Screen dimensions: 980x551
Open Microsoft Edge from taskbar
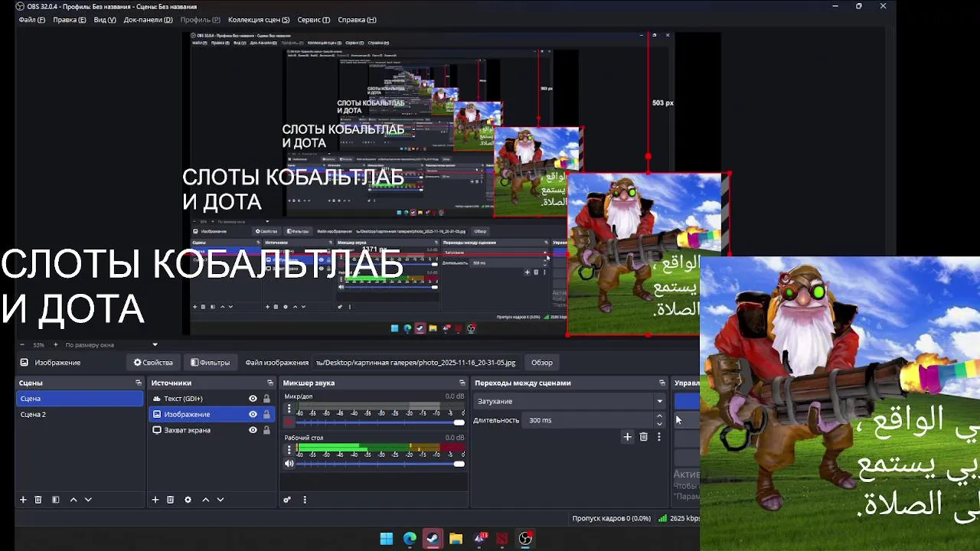pyautogui.click(x=410, y=539)
